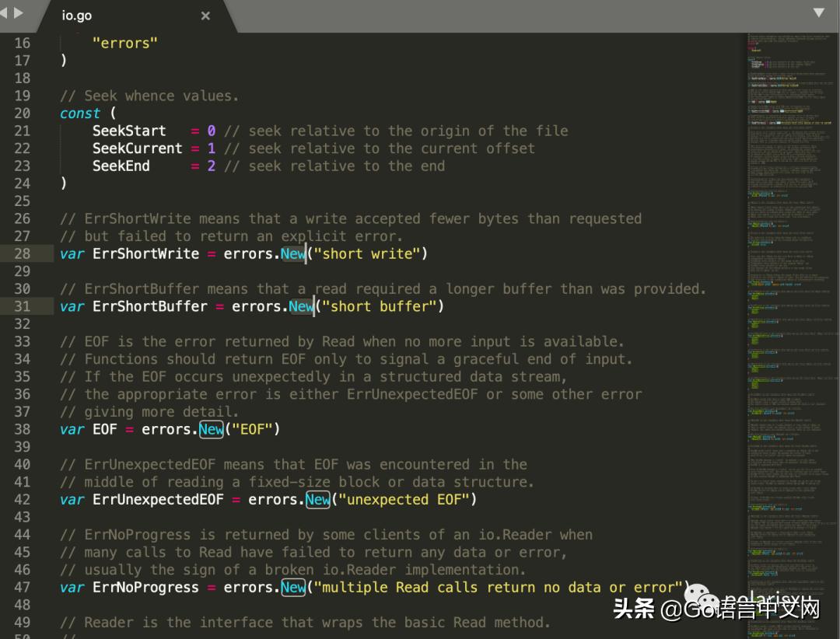Viewport: 840px width, 639px height.
Task: Click line number 38 in the gutter
Action: pyautogui.click(x=22, y=430)
